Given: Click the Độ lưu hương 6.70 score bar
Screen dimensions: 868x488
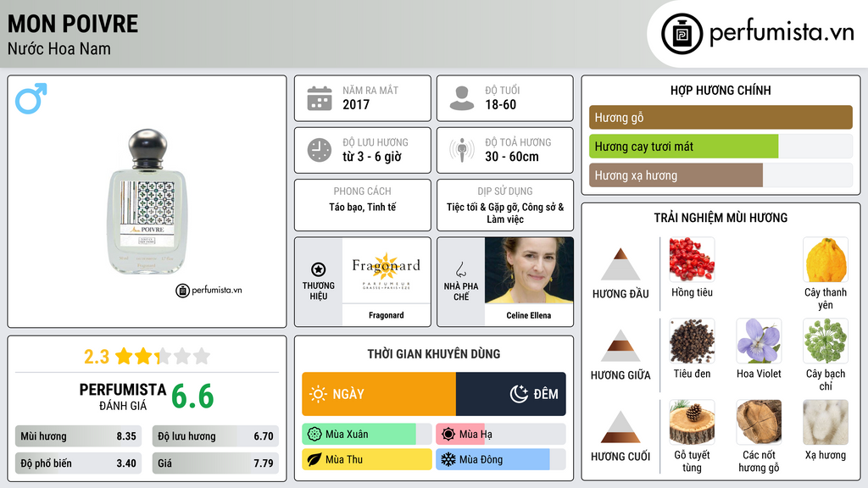Looking at the screenshot, I should pos(215,436).
